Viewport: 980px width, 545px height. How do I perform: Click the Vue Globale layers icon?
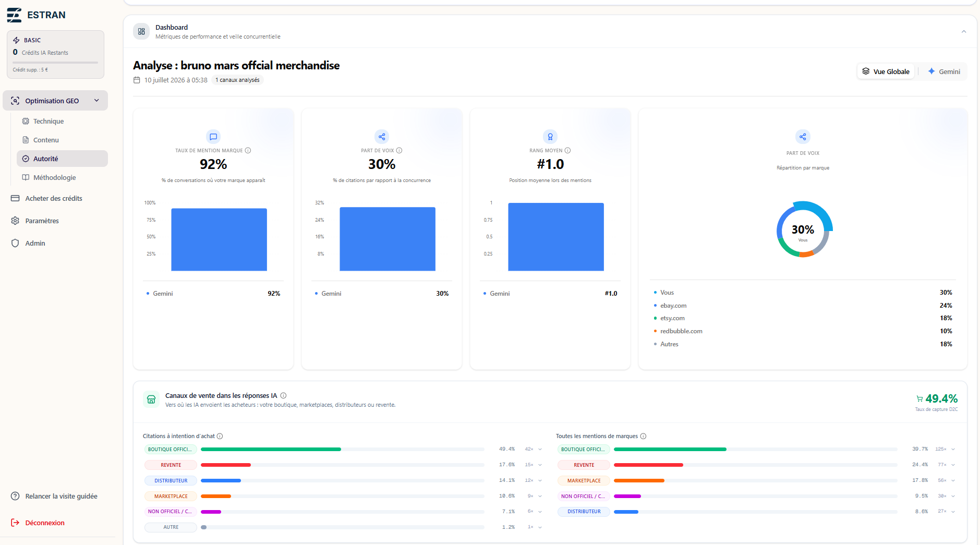pos(866,71)
